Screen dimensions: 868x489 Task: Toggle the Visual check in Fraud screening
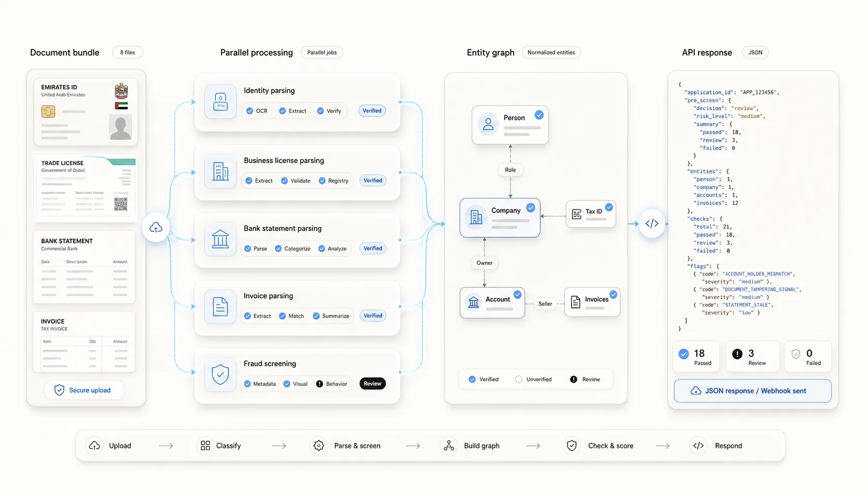click(x=287, y=384)
